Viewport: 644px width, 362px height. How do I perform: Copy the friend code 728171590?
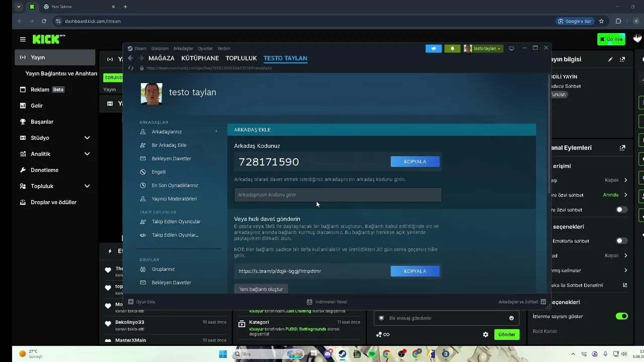click(x=415, y=161)
